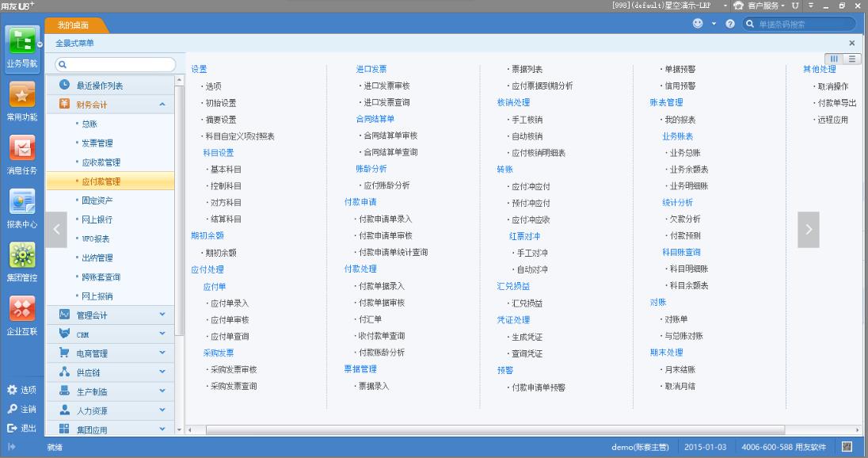Expand the 供应链 section
This screenshot has height=458, width=868.
click(162, 372)
